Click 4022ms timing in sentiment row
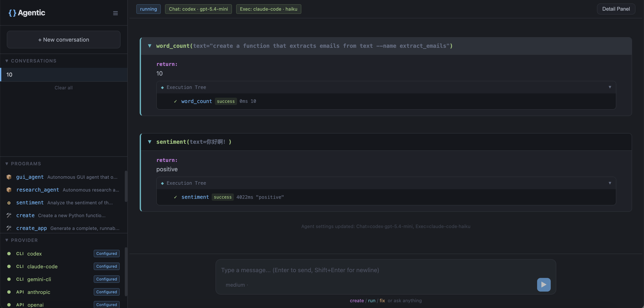The width and height of the screenshot is (644, 308). pos(244,197)
